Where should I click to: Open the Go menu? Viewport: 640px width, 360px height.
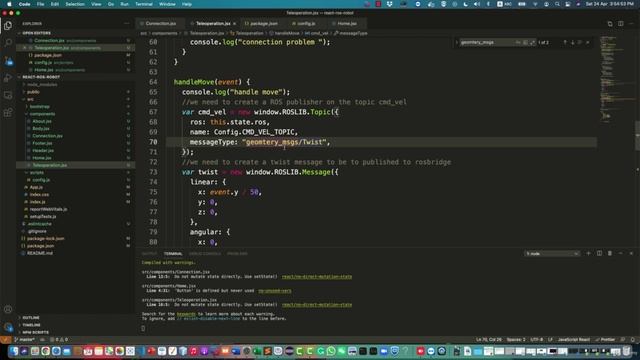[x=111, y=4]
